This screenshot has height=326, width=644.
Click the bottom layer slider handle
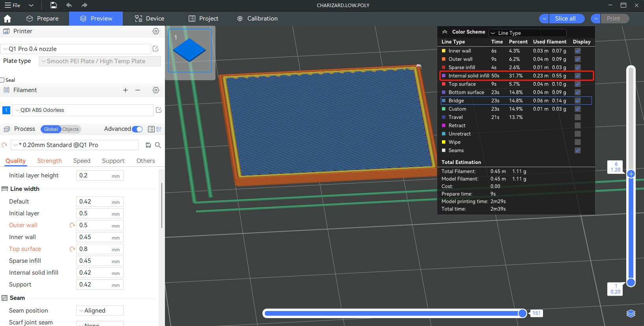631,282
